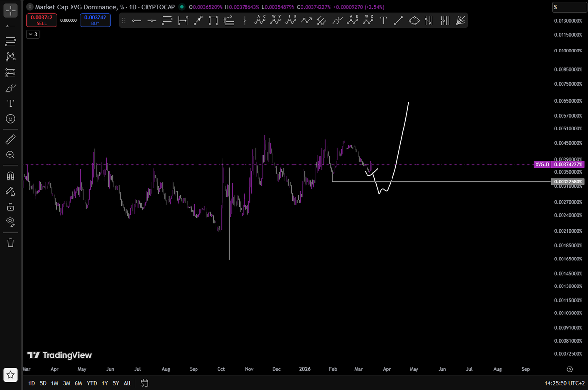Screen dimensions: 588x390
Task: Open forecasting and measurement tools group
Action: click(x=10, y=73)
